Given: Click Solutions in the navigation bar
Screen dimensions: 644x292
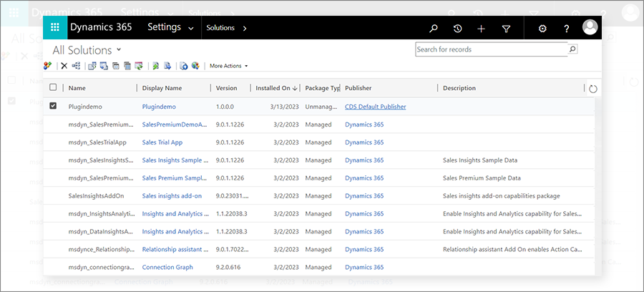Looking at the screenshot, I should [220, 28].
